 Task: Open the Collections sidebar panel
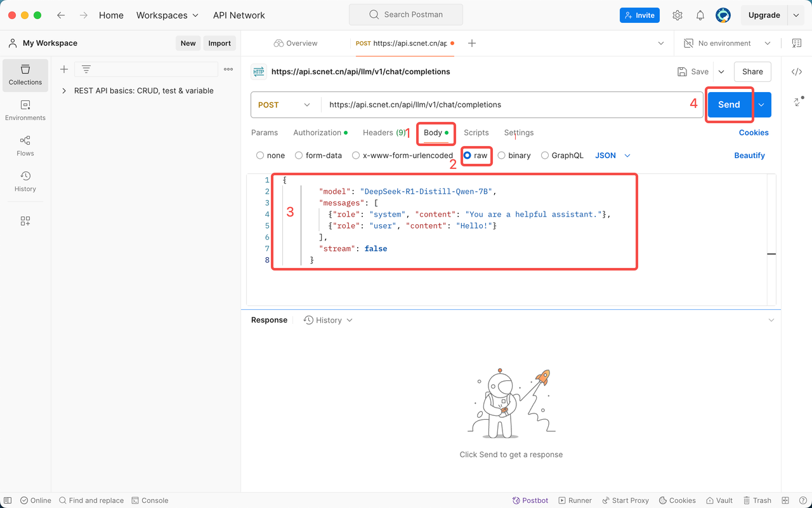(x=25, y=75)
